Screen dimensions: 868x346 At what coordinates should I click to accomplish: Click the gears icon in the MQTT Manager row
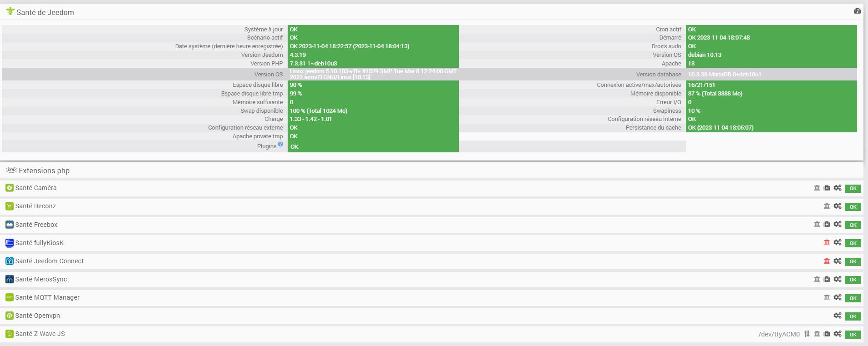(838, 297)
